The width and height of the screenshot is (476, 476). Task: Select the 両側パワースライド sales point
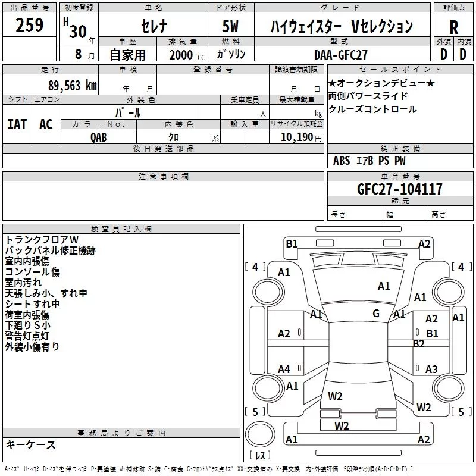point(368,96)
